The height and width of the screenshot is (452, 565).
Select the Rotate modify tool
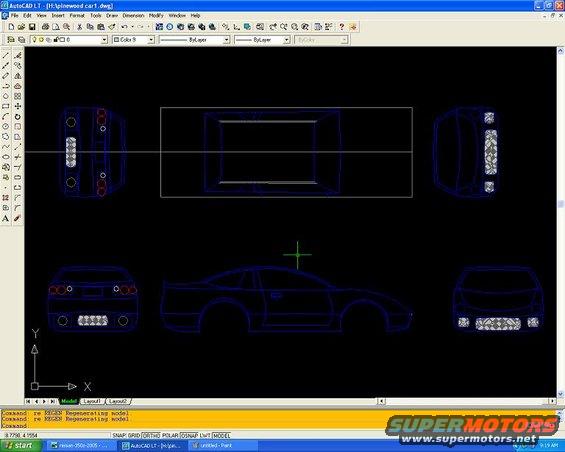click(x=18, y=116)
